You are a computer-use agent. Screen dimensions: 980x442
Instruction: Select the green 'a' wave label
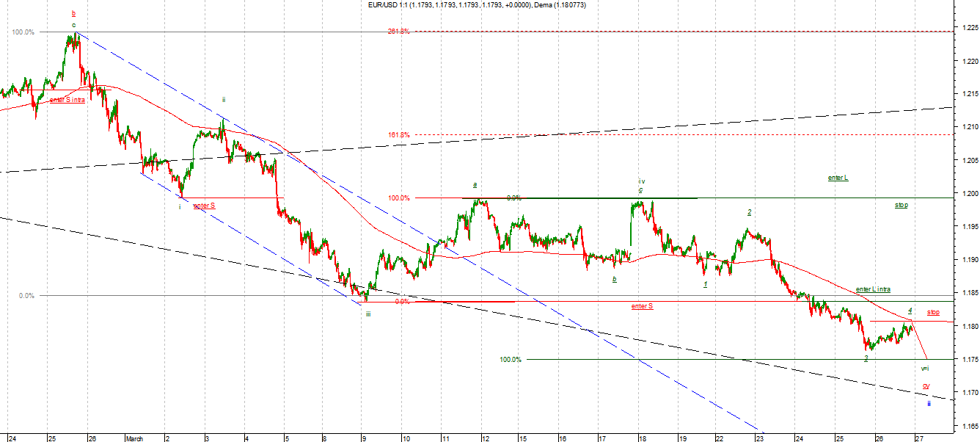[475, 184]
